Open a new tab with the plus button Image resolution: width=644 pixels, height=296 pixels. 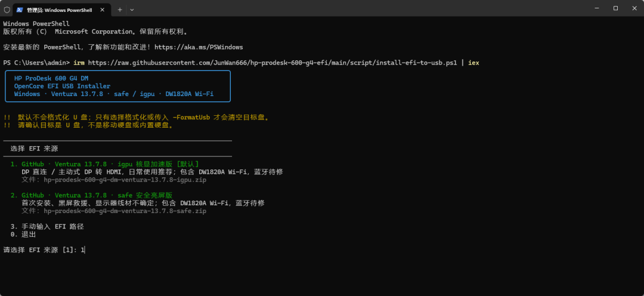point(120,10)
